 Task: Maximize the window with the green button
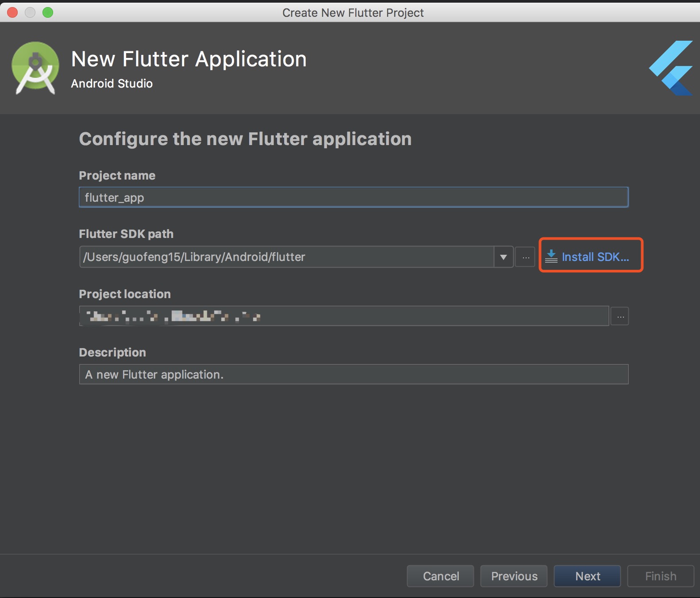pyautogui.click(x=48, y=12)
